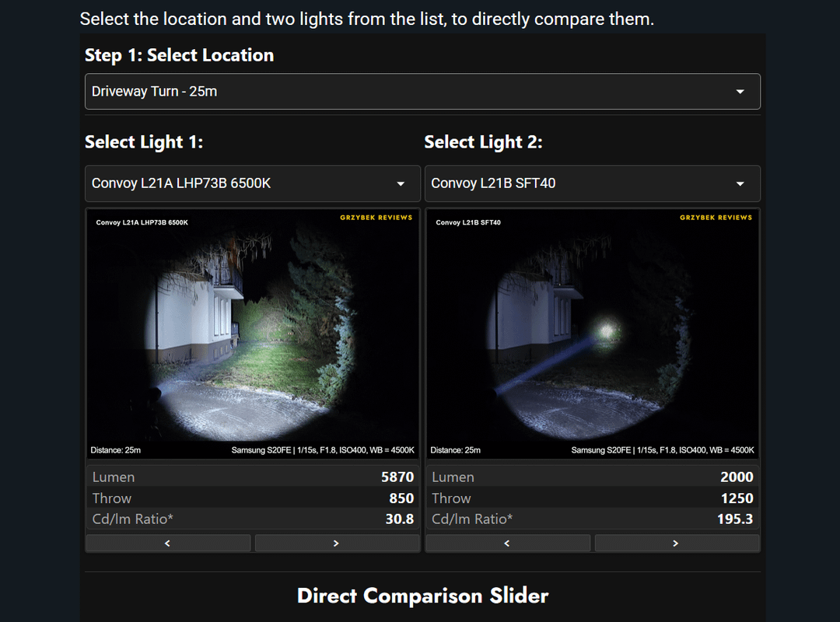Go to previous light for Light 2
The width and height of the screenshot is (840, 622).
(x=508, y=543)
